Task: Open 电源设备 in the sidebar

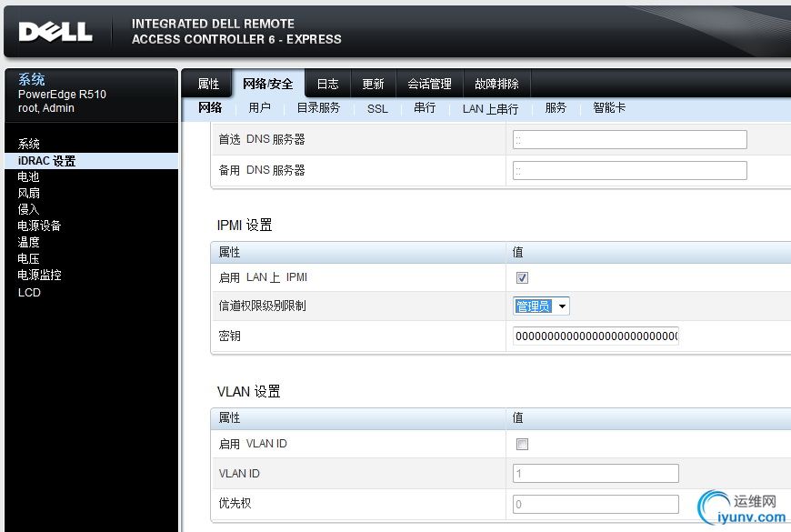Action: [39, 226]
